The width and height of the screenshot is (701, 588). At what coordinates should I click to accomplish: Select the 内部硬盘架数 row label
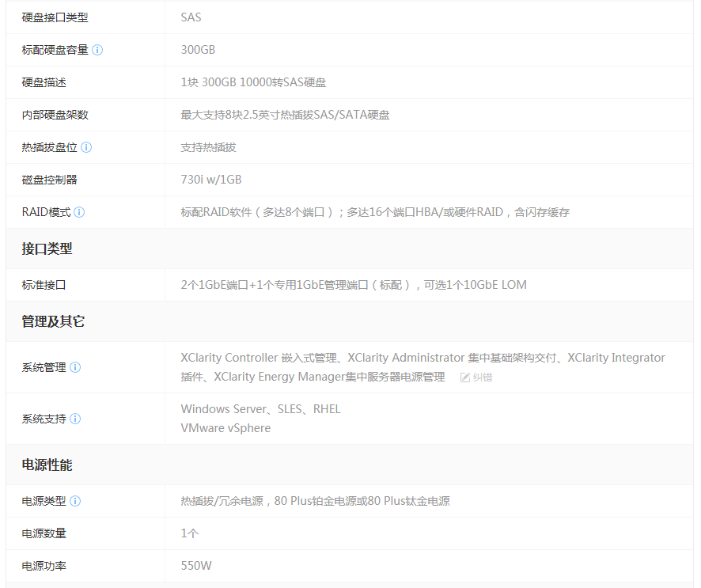55,115
